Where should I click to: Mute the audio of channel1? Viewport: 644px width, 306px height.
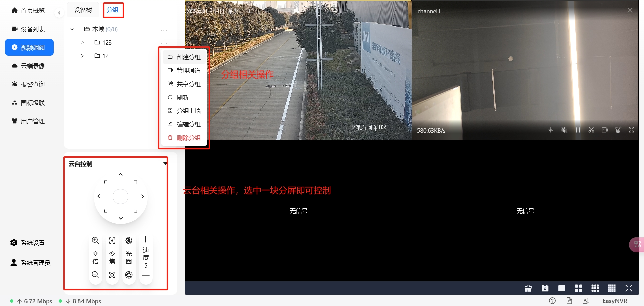565,130
